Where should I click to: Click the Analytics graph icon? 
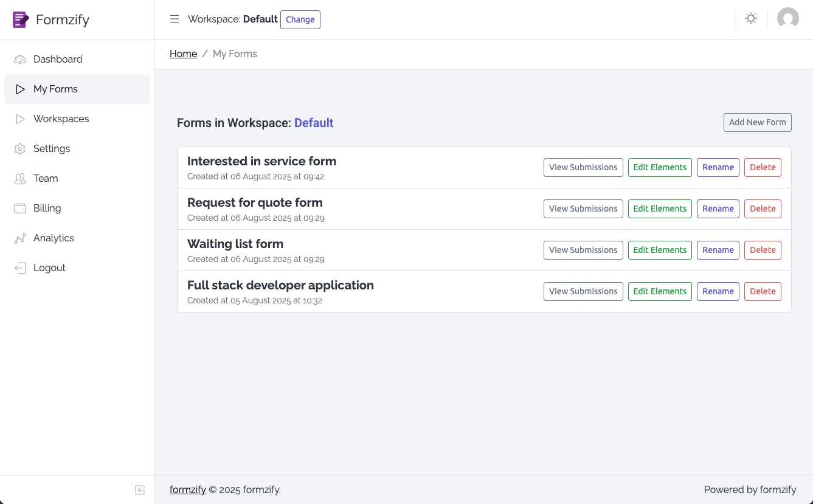click(20, 238)
